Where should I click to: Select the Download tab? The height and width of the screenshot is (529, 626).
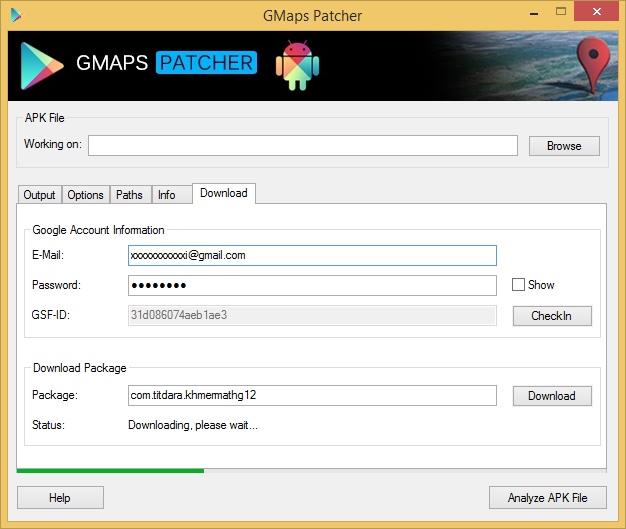point(224,193)
